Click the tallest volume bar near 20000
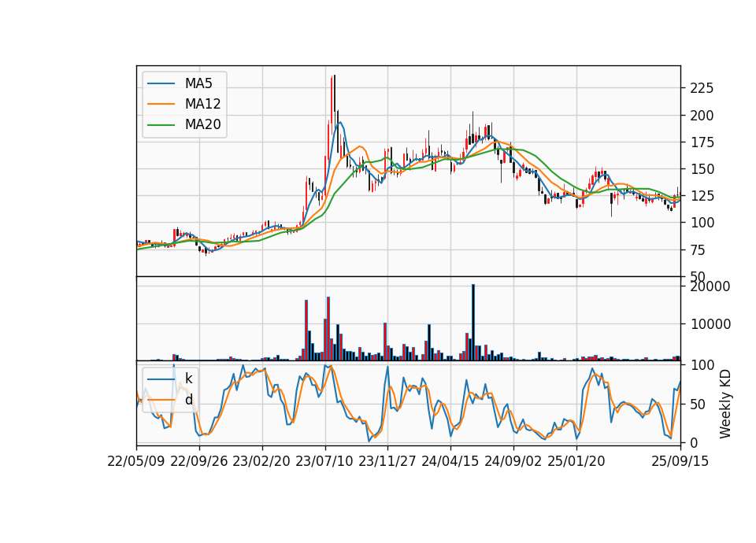The width and height of the screenshot is (756, 543). pyautogui.click(x=473, y=323)
